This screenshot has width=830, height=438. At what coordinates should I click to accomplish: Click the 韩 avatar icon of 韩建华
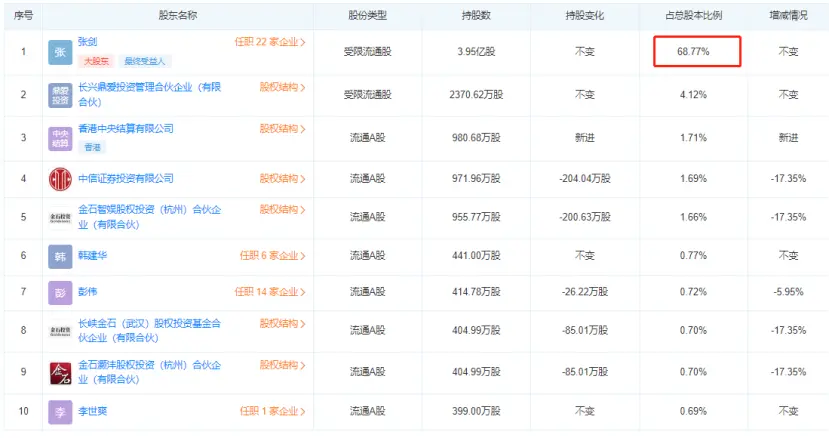point(60,256)
